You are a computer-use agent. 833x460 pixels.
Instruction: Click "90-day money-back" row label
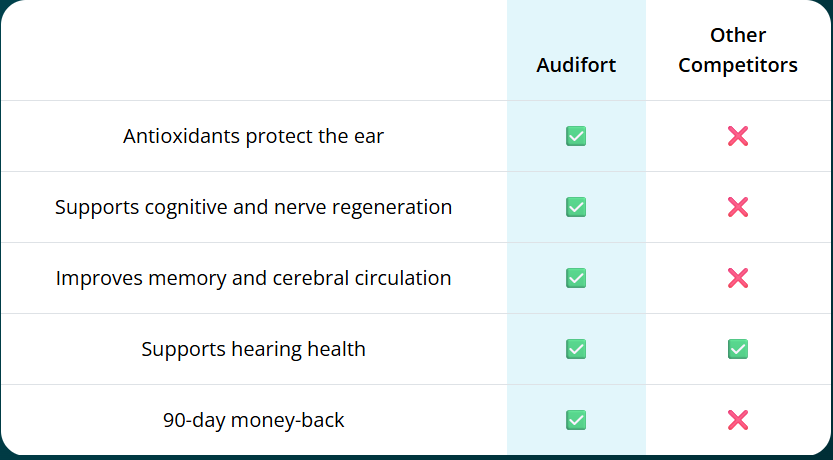click(253, 420)
